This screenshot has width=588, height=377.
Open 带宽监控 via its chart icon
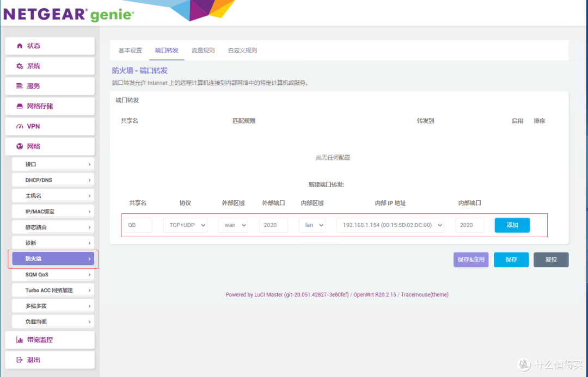20,339
